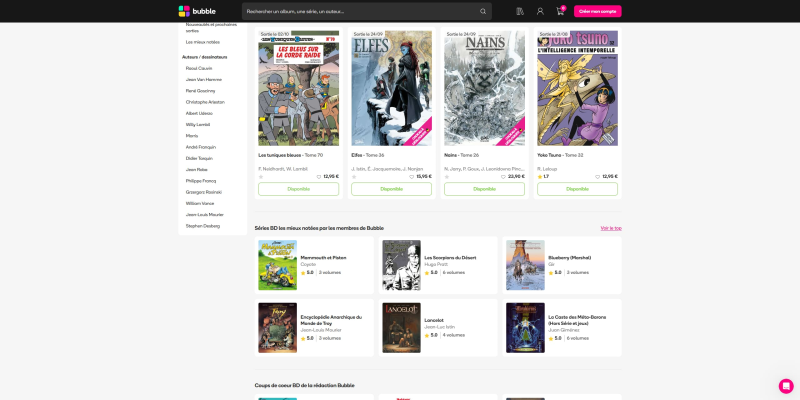The height and width of the screenshot is (400, 800).
Task: Select author Jean Van Hamme in sidebar
Action: [204, 80]
